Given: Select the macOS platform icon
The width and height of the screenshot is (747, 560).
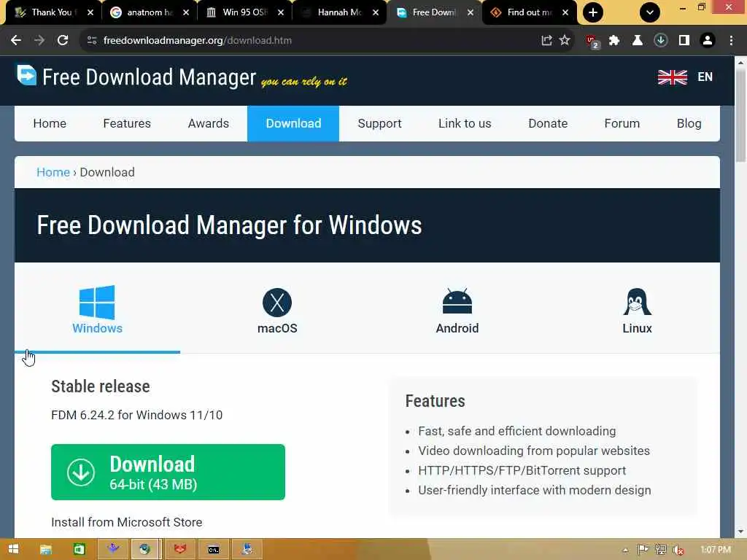Looking at the screenshot, I should (x=277, y=303).
